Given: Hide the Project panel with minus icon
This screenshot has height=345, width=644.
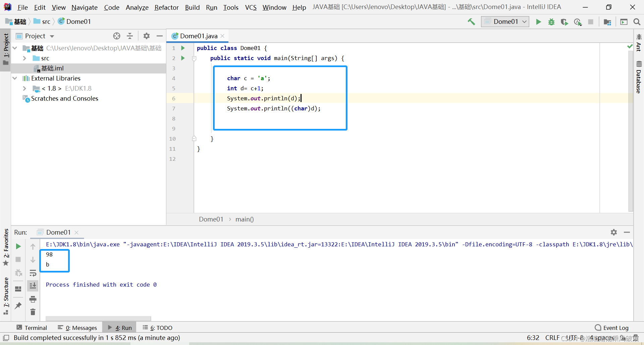Looking at the screenshot, I should [160, 36].
